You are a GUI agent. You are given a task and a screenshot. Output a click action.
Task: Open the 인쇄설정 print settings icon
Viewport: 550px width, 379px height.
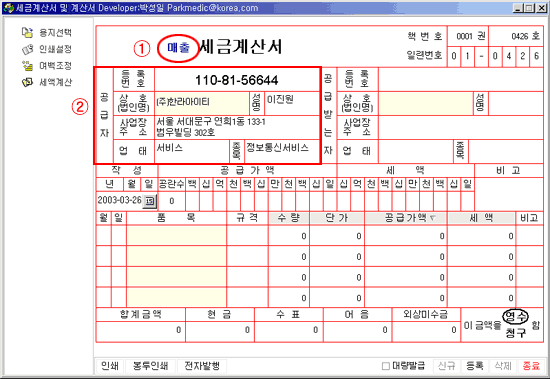27,49
